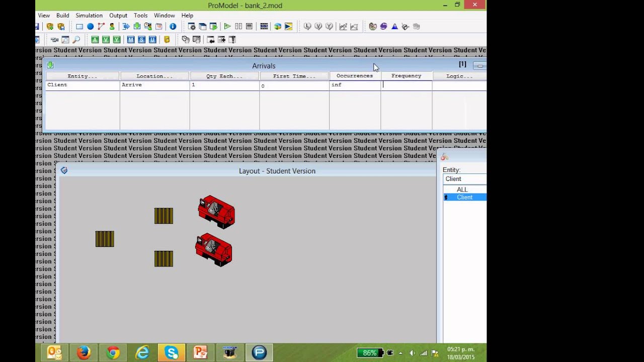The height and width of the screenshot is (362, 644).
Task: Open the Window menu
Action: 165,16
